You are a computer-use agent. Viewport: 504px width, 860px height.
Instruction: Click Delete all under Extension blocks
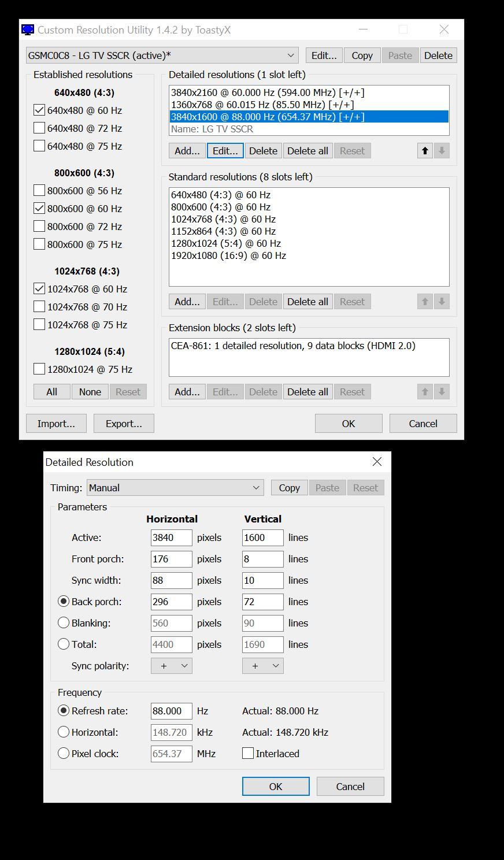coord(307,392)
